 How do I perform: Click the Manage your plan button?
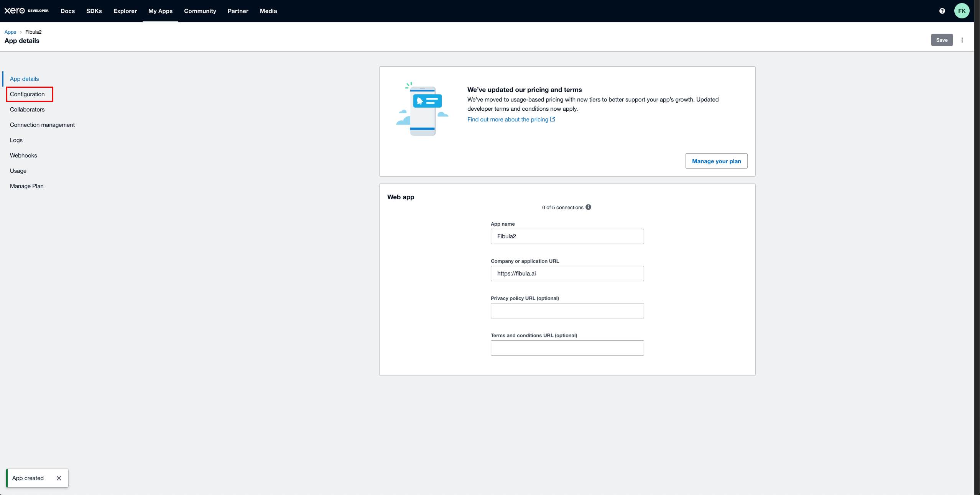[716, 161]
